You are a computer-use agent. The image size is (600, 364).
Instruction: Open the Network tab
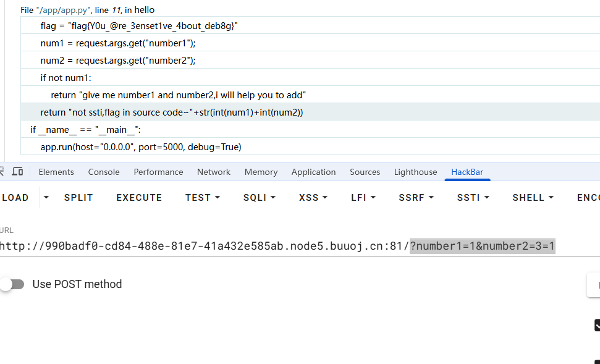pos(214,172)
